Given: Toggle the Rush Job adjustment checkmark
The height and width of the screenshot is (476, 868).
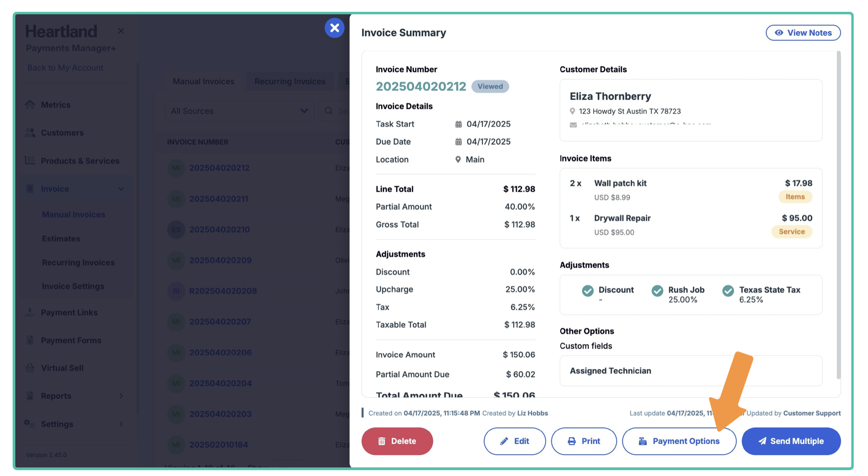Looking at the screenshot, I should click(x=657, y=291).
